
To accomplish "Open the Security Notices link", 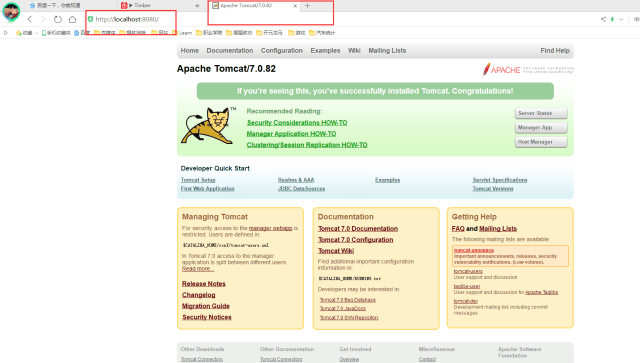I will 207,317.
